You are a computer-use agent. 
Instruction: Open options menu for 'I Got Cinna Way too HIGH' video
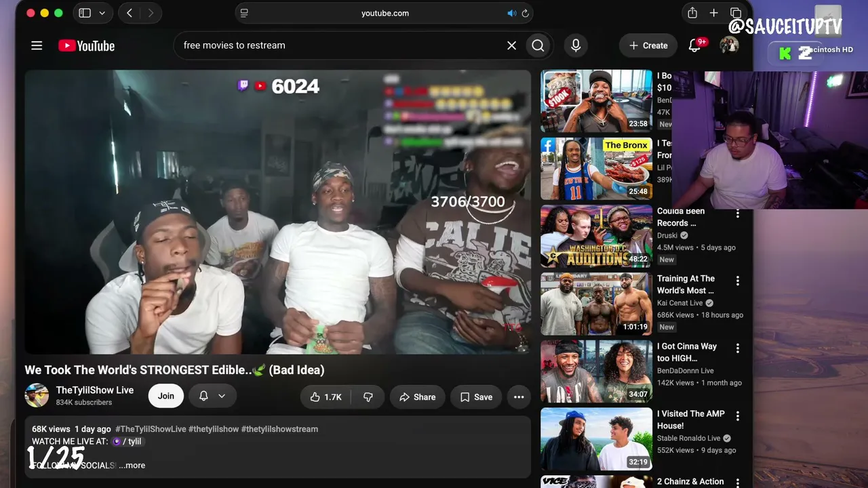(x=738, y=349)
